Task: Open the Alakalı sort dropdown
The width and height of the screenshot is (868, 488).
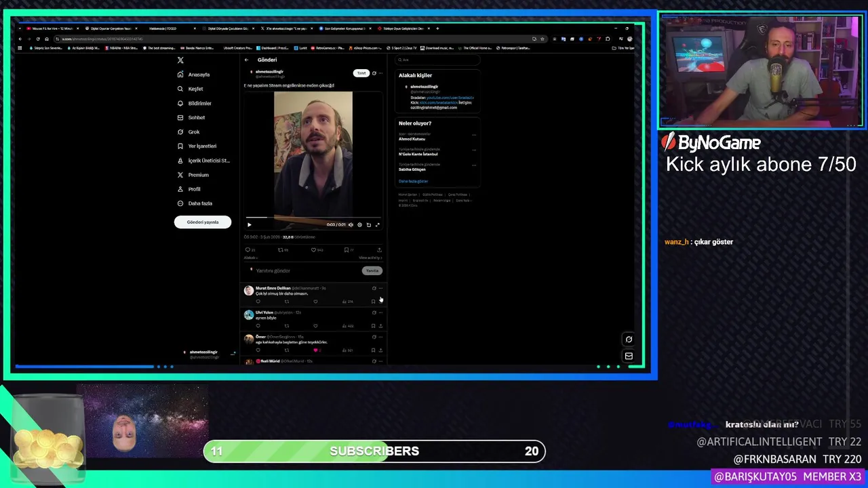Action: [x=251, y=258]
